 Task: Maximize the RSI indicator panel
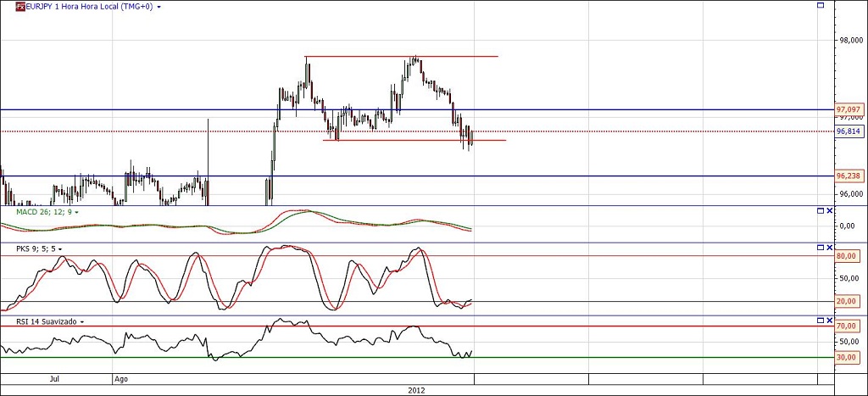pos(821,321)
